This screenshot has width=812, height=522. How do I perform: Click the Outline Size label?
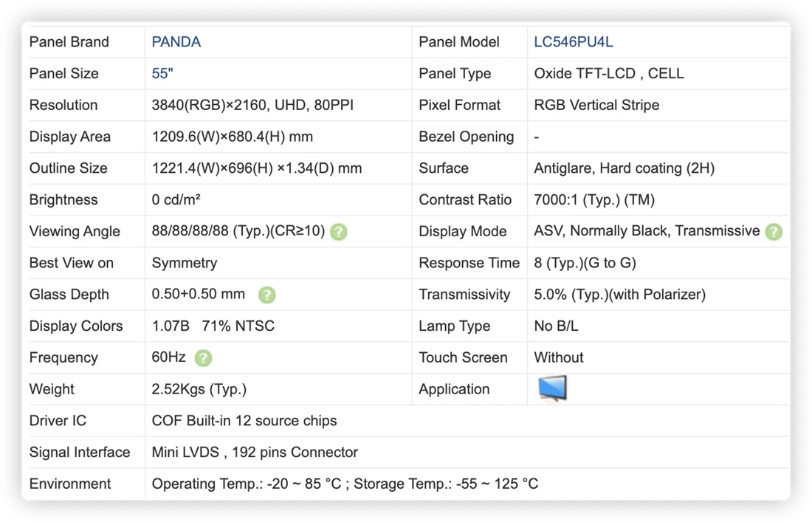(69, 168)
